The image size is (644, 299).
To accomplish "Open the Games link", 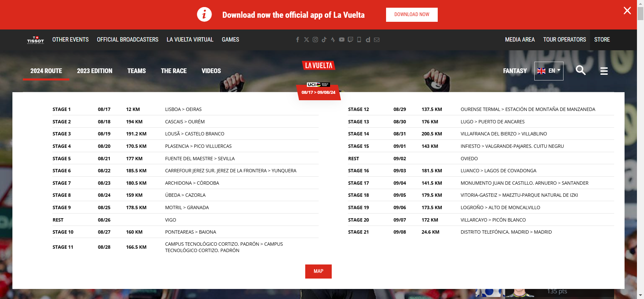I will click(230, 40).
